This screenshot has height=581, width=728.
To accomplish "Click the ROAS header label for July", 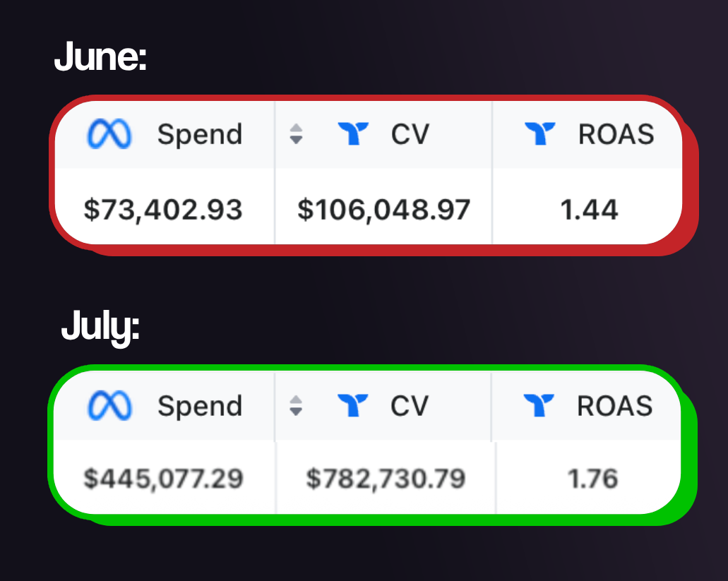I will tap(614, 405).
